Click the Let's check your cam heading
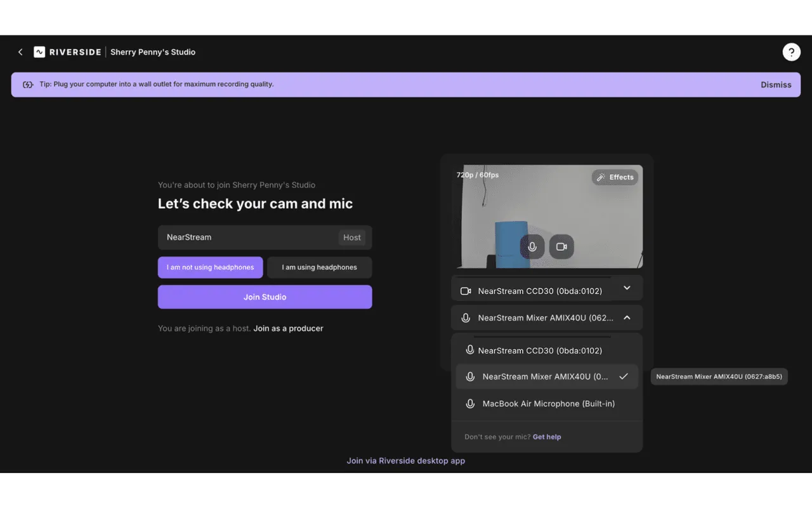The image size is (812, 508). click(255, 204)
